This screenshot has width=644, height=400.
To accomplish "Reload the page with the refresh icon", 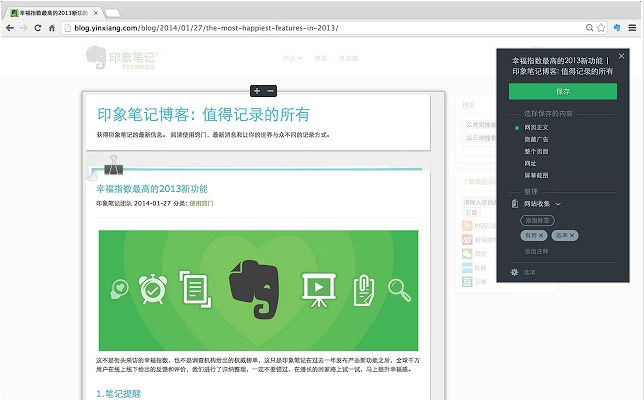I will [x=37, y=28].
